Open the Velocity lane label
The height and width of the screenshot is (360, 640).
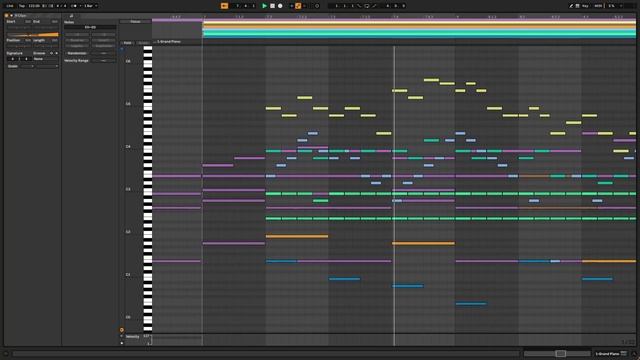pos(133,336)
